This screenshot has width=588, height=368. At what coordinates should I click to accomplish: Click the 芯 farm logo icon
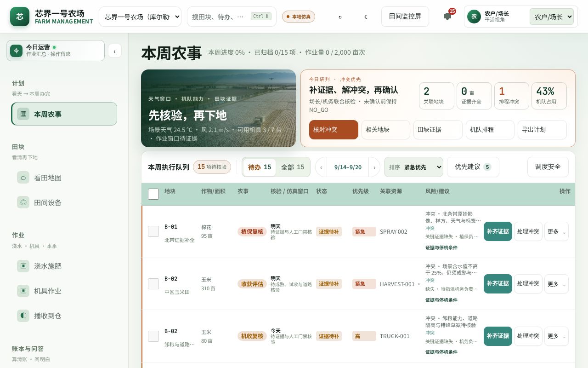pyautogui.click(x=20, y=17)
